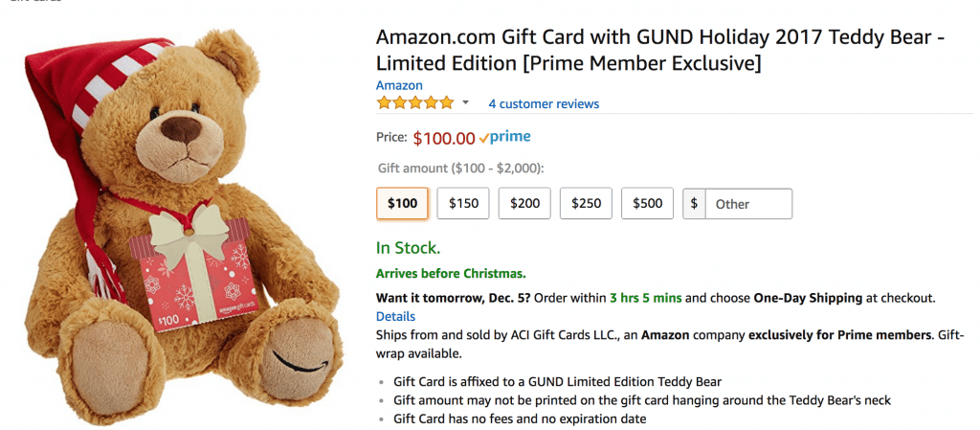Choose the $500 gift amount button
This screenshot has height=430, width=980.
pyautogui.click(x=647, y=203)
